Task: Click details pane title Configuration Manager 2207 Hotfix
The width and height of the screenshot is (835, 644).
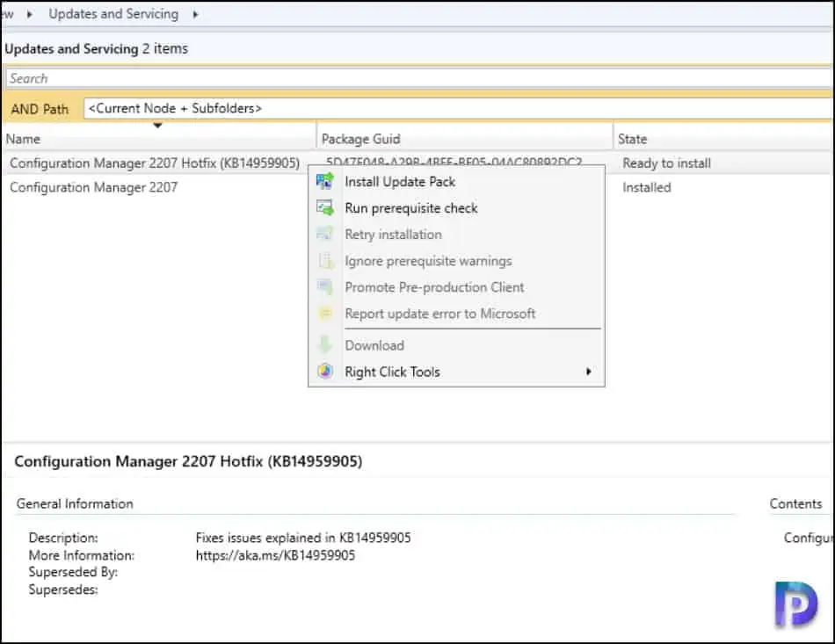Action: pyautogui.click(x=188, y=461)
